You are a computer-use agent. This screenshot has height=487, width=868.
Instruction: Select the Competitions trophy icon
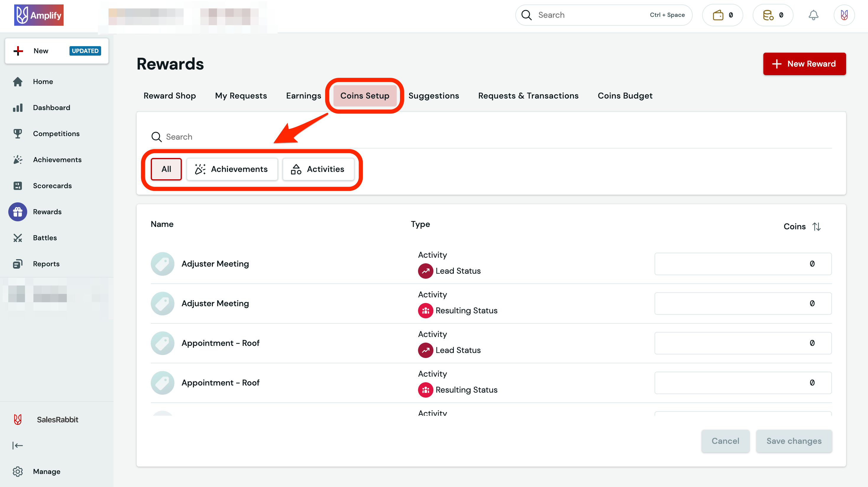tap(18, 133)
